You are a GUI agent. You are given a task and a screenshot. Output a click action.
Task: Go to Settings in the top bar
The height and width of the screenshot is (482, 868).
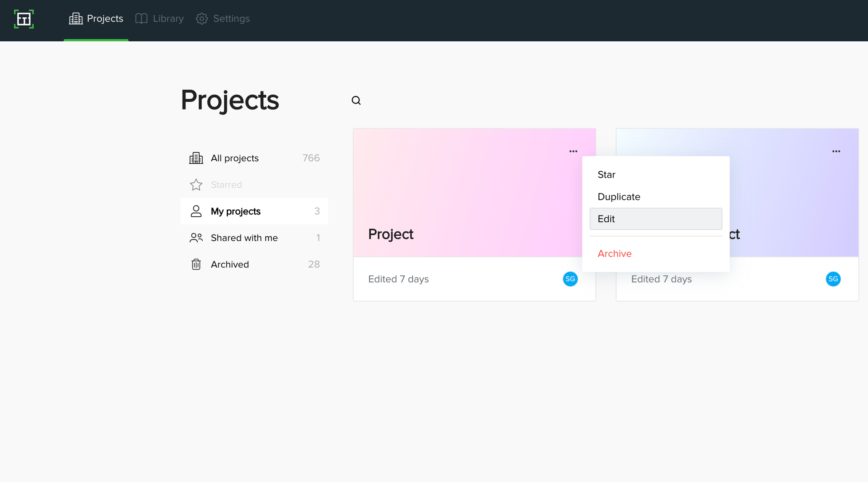[x=223, y=19]
